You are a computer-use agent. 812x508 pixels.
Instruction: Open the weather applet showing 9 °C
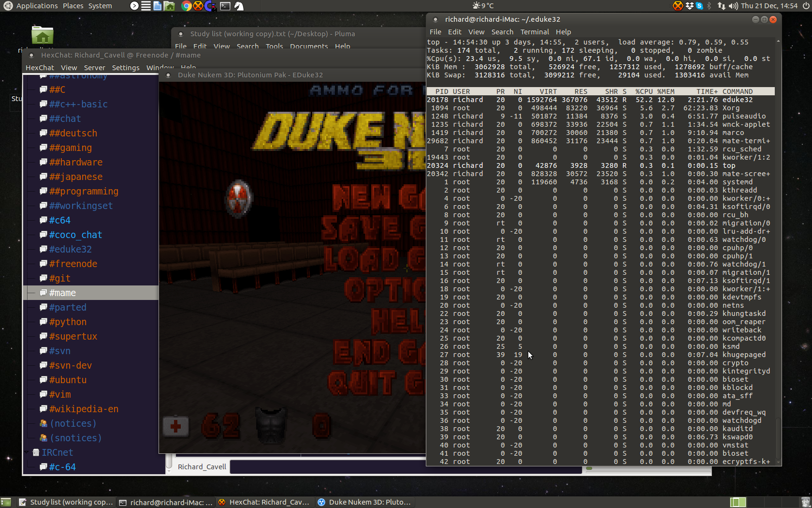point(483,6)
